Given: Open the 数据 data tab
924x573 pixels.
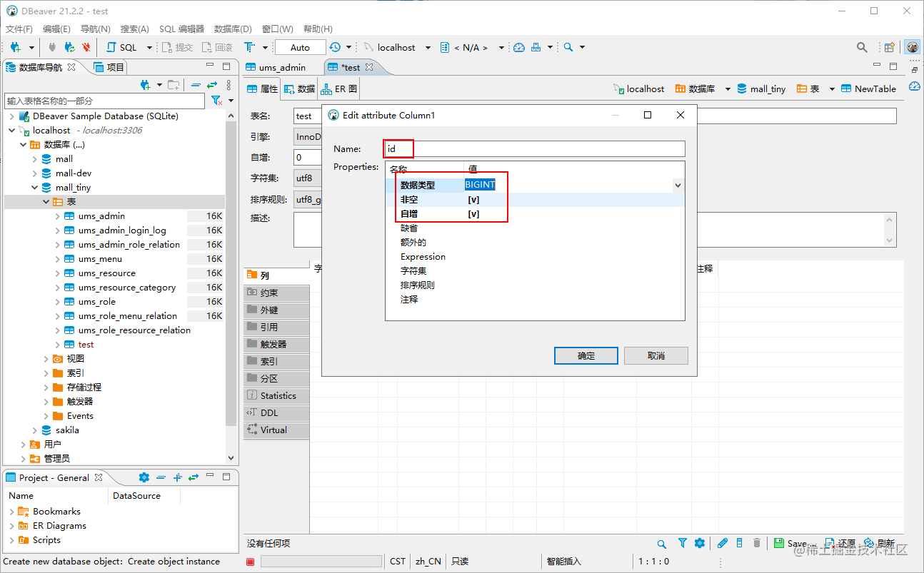Looking at the screenshot, I should [x=299, y=89].
